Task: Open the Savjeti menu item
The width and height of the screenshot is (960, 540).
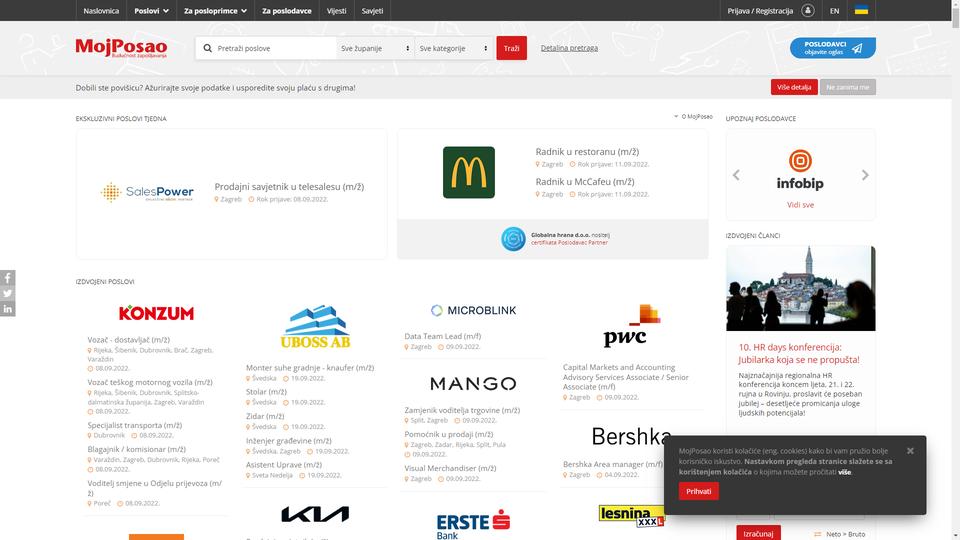Action: pos(372,10)
